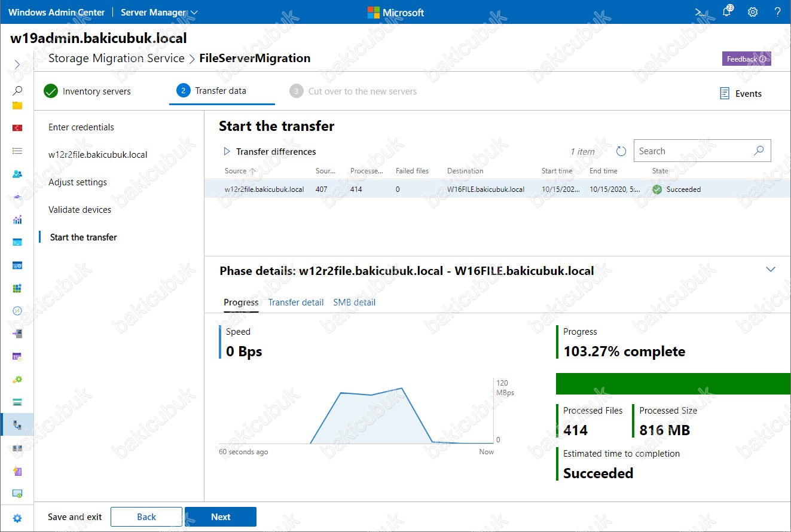Click the search magnifier in search box
The height and width of the screenshot is (532, 791).
(759, 151)
